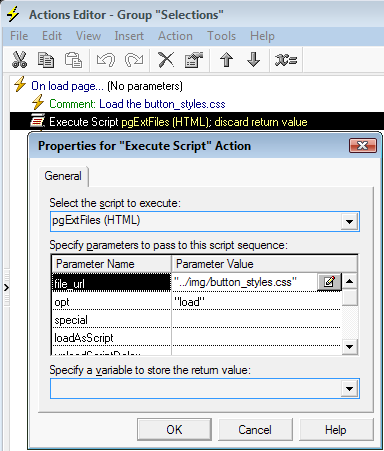Click the Redo arrow icon
This screenshot has width=384, height=451.
click(x=134, y=60)
